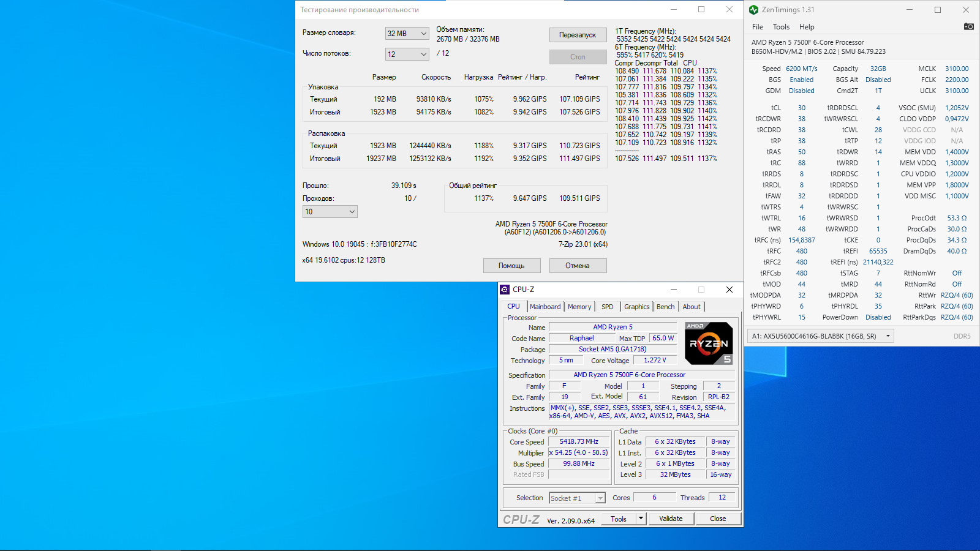This screenshot has width=980, height=551.
Task: Click the Cores count field in CPU-Z
Action: pos(654,498)
